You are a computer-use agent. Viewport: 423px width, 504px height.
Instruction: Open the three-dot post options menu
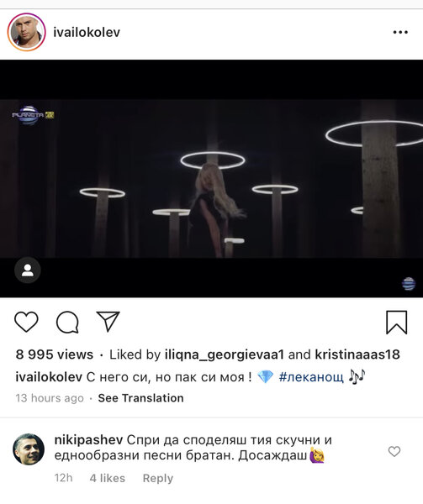coord(400,32)
